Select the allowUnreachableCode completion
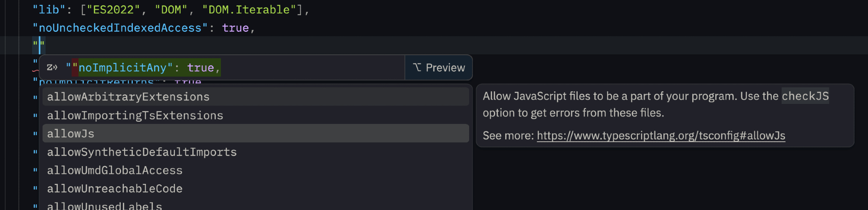This screenshot has height=210, width=868. (115, 188)
